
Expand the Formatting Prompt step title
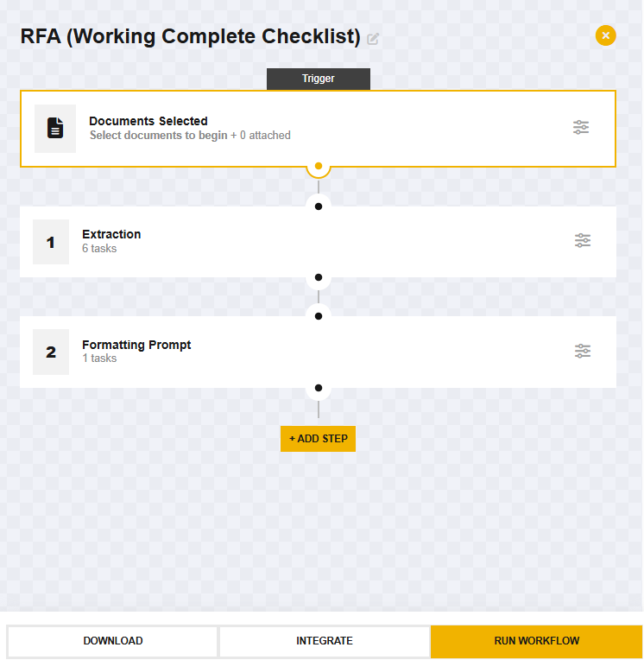click(136, 345)
